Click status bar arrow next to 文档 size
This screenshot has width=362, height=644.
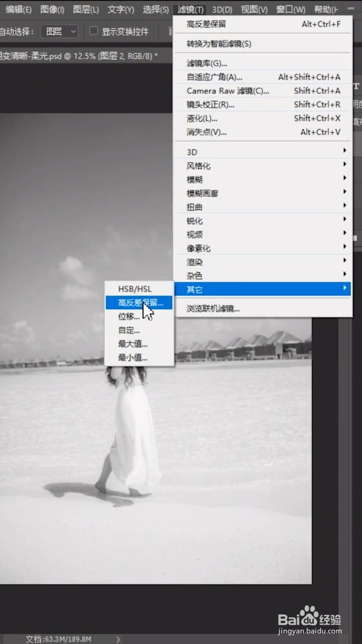(118, 639)
